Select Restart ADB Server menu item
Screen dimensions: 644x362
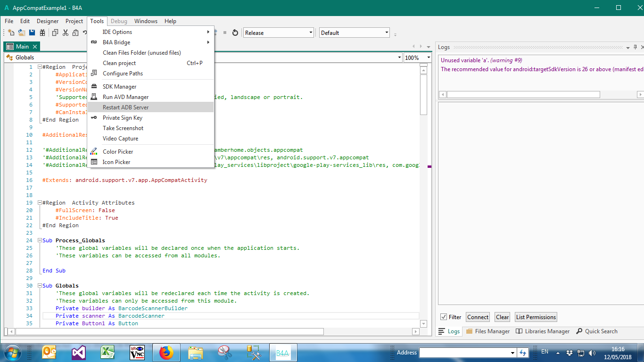pyautogui.click(x=126, y=107)
